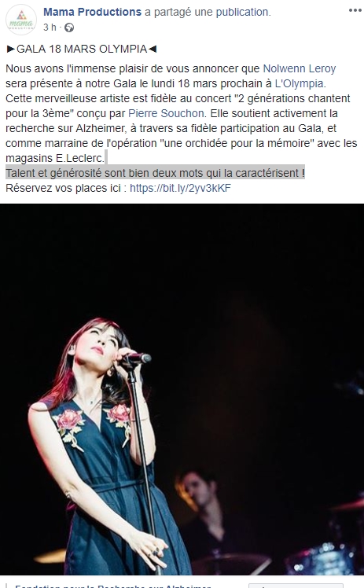The width and height of the screenshot is (364, 588).
Task: Click the 'GALA 18 MARS OLYMPIA' heading text
Action: [82, 49]
